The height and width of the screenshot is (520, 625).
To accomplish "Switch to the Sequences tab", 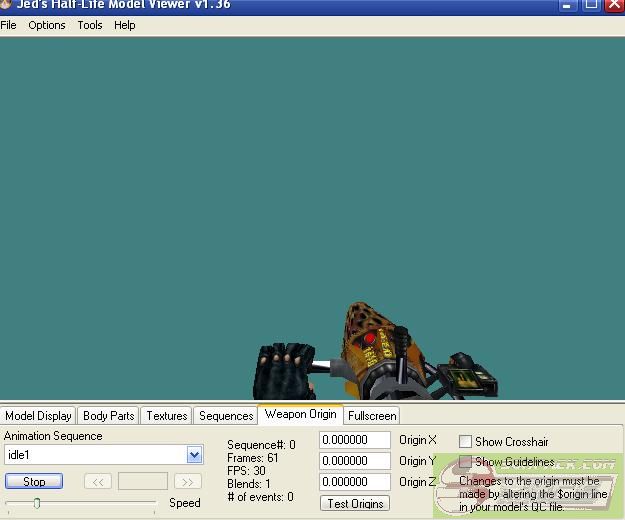I will (x=226, y=416).
